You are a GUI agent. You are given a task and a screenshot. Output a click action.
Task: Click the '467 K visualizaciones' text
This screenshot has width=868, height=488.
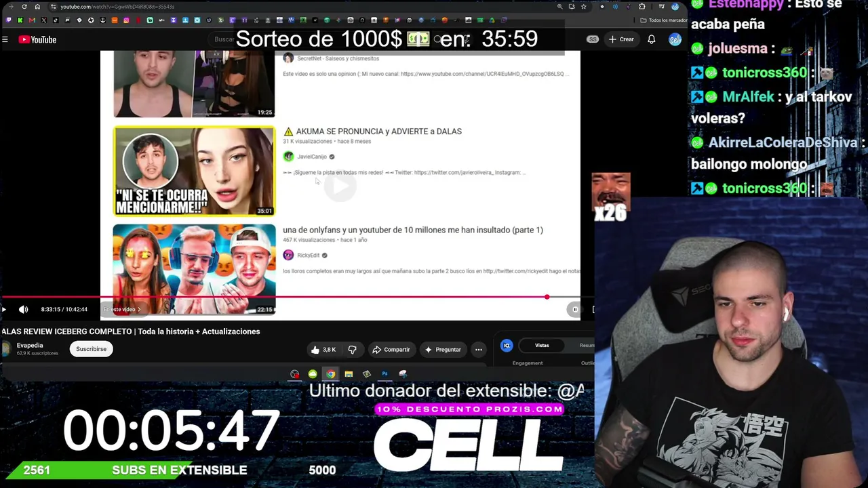(x=310, y=240)
